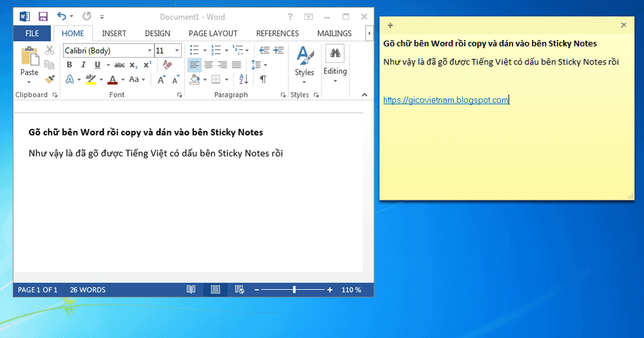Open the Calibri (Body) font name dropdown
This screenshot has height=338, width=644.
149,50
